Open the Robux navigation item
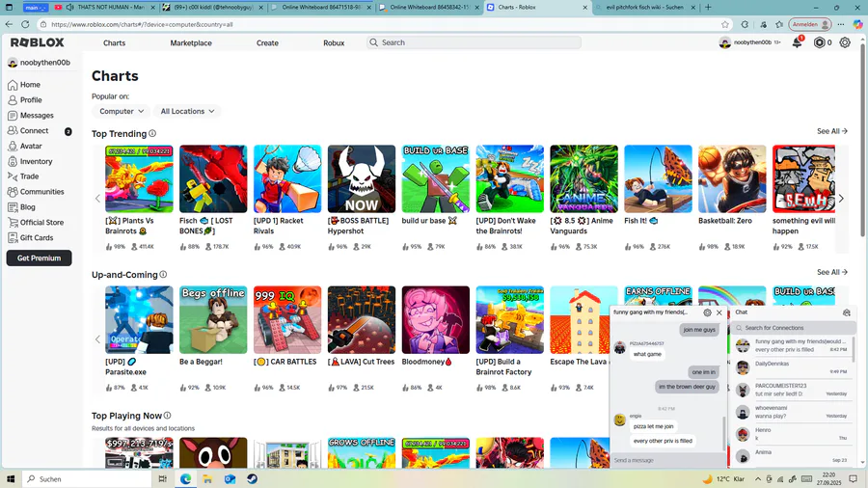The image size is (868, 488). [334, 43]
